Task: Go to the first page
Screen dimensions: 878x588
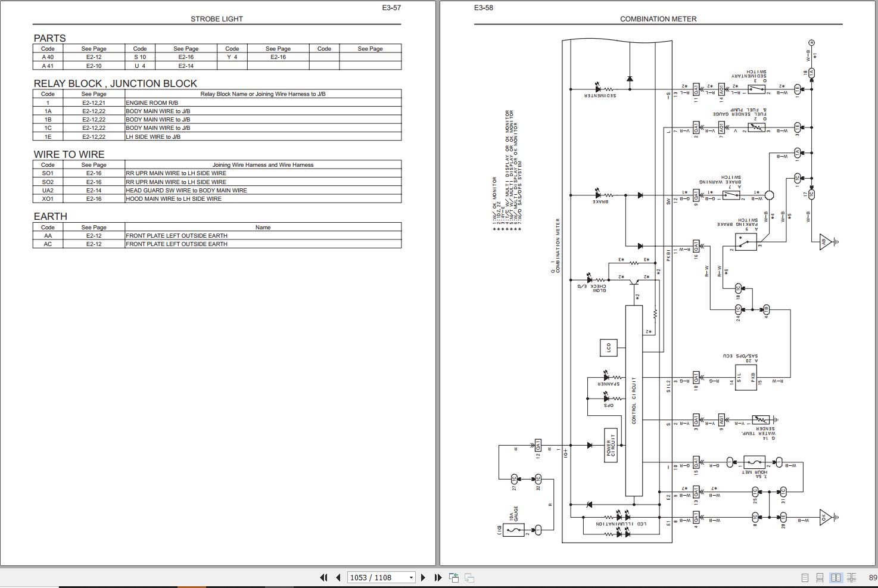Action: [x=323, y=577]
